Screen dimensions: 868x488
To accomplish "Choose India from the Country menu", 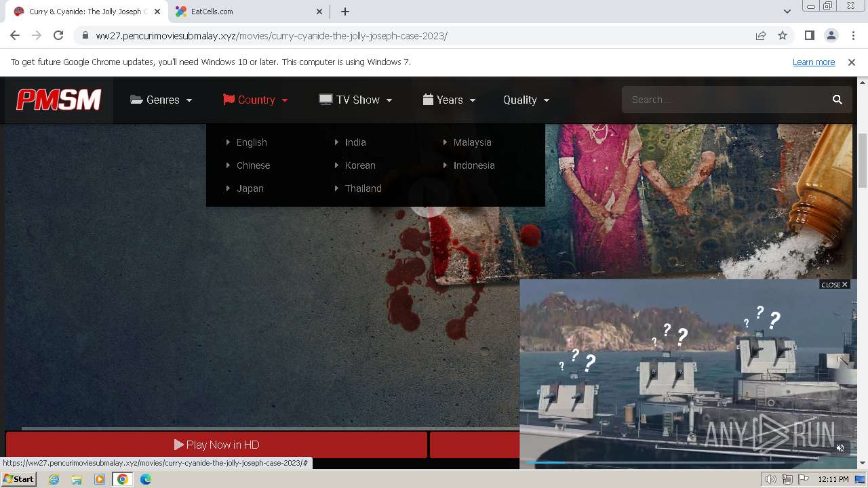I will [355, 142].
